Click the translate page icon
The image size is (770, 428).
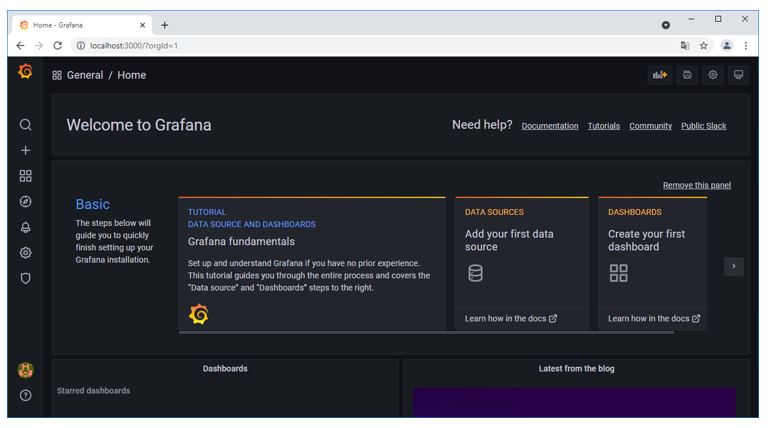coord(685,46)
